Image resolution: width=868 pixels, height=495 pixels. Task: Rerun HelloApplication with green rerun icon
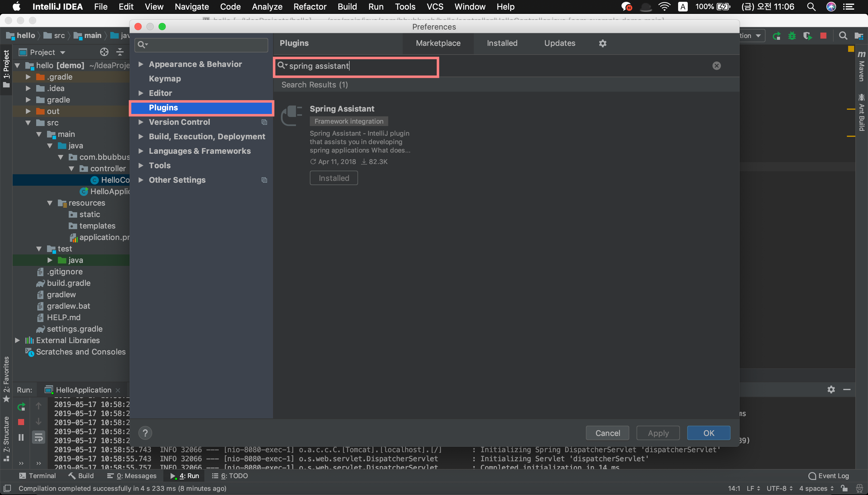click(x=21, y=406)
